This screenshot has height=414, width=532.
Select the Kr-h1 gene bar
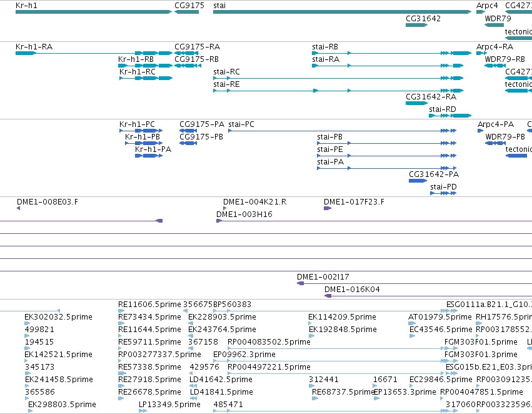point(94,12)
